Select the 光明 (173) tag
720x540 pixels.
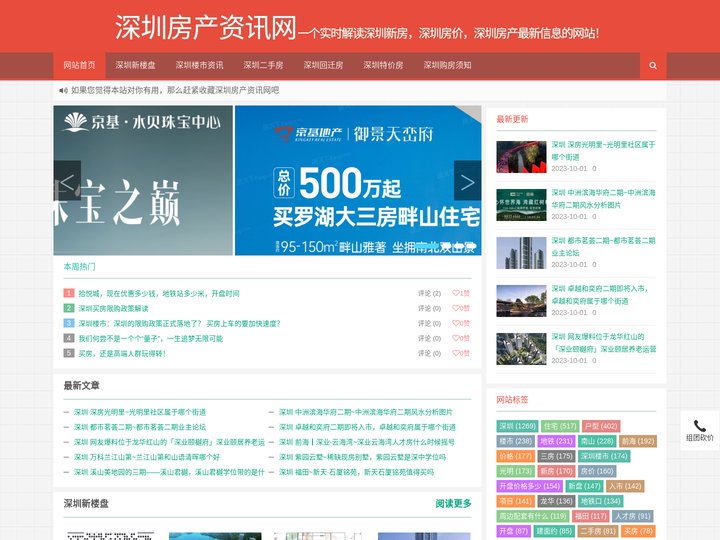[x=515, y=471]
